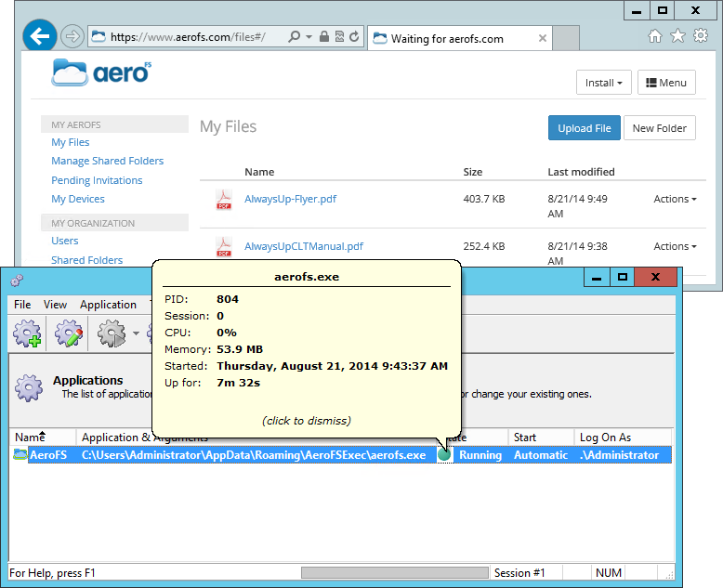Viewport: 723px width, 588px height.
Task: Click the large Applications gear icon
Action: [x=29, y=387]
